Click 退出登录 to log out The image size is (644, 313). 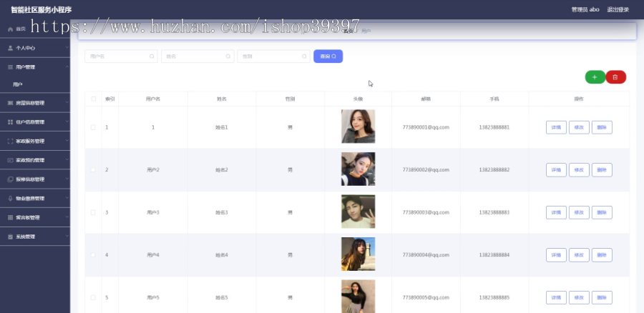pos(618,9)
